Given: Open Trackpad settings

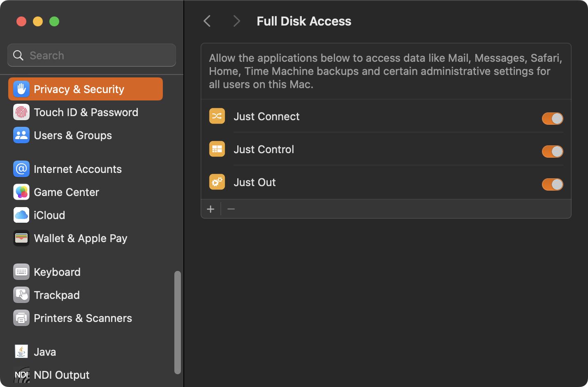Looking at the screenshot, I should [x=86, y=295].
